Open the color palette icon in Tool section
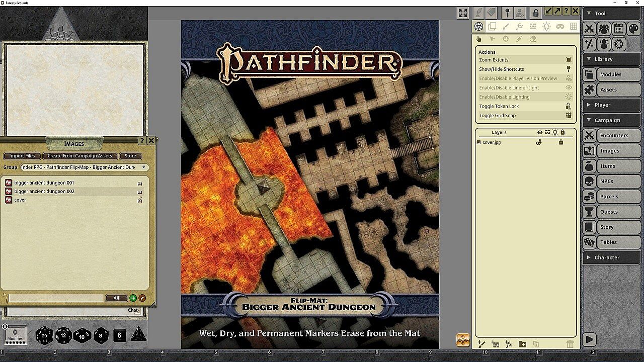The height and width of the screenshot is (362, 644). 633,29
